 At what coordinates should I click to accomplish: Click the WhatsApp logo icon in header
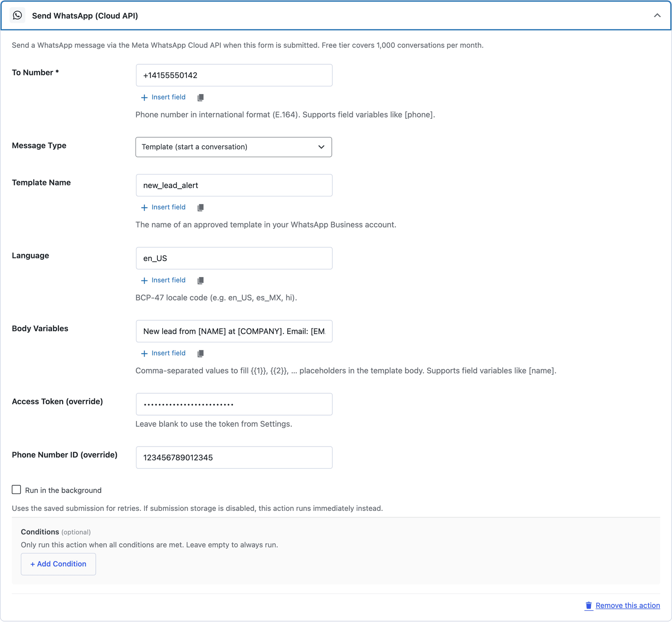(x=18, y=16)
